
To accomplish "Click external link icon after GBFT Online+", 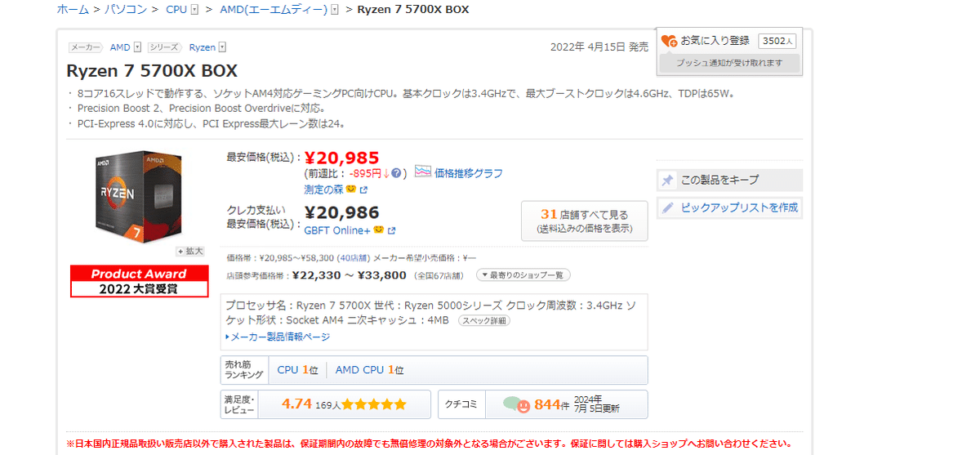I will (x=392, y=230).
